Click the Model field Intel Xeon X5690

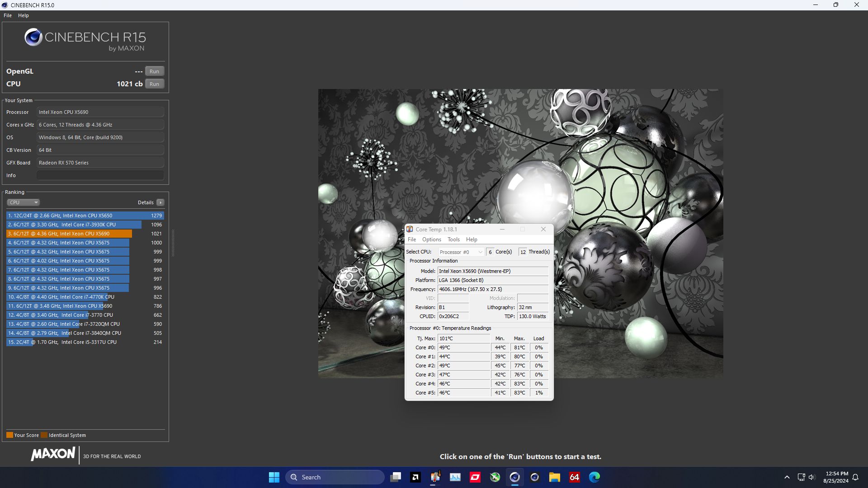pyautogui.click(x=493, y=271)
